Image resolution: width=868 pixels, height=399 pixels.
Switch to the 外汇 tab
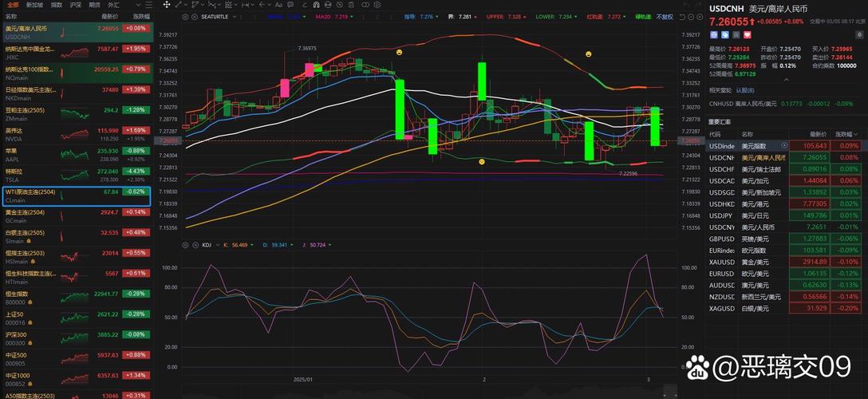click(x=113, y=5)
